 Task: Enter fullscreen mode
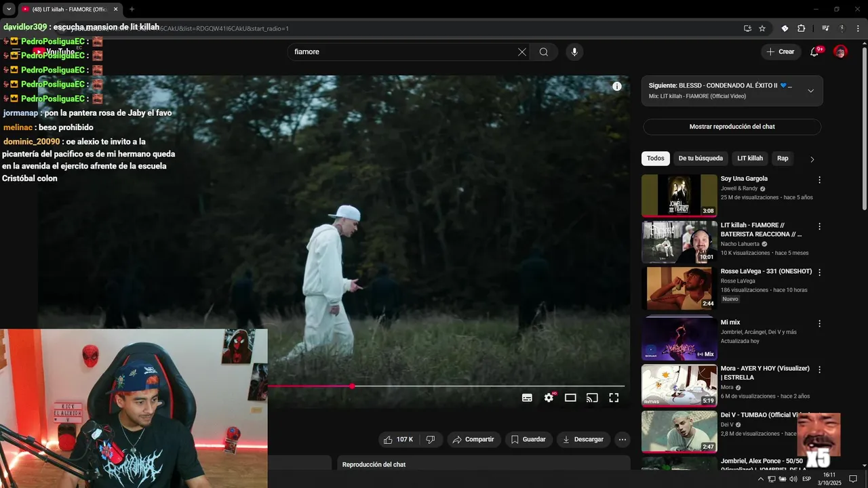point(614,398)
